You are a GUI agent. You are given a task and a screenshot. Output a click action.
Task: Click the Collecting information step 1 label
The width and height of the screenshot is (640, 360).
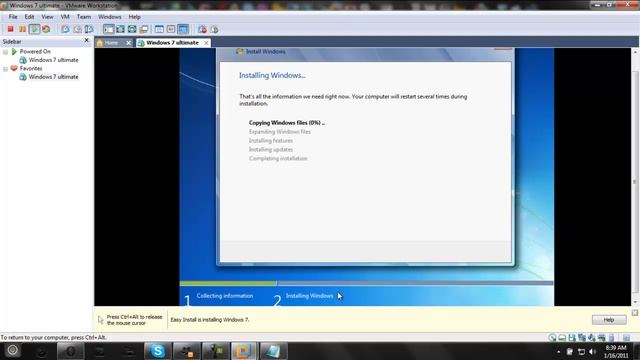tap(225, 296)
